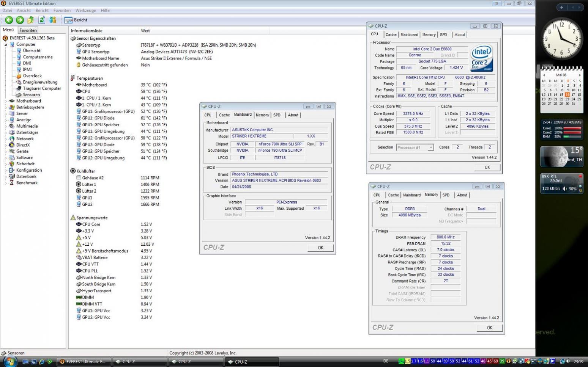Image resolution: width=588 pixels, height=367 pixels.
Task: Click the weather gadget showing 15°
Action: tap(561, 157)
